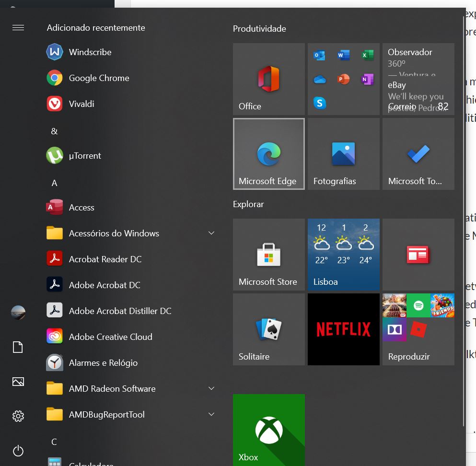
Task: Open Word from the Office folder tile
Action: click(343, 55)
